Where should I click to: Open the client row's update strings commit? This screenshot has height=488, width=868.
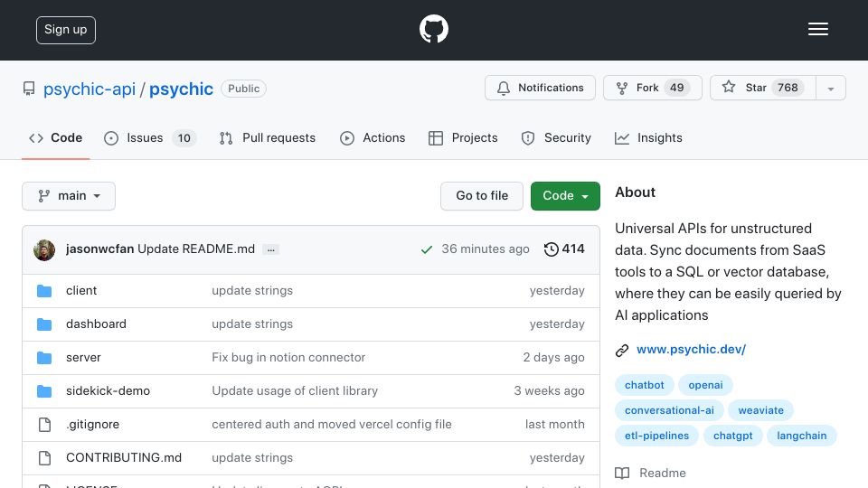coord(252,290)
